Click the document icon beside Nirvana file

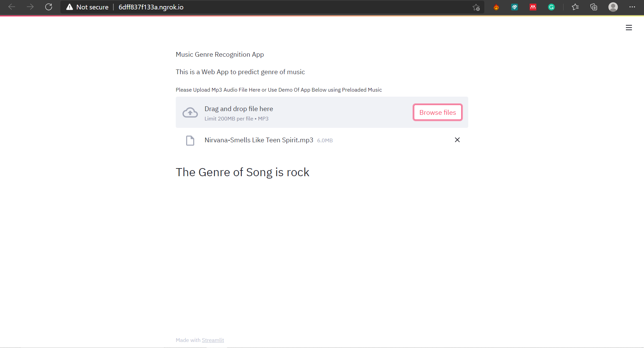click(190, 140)
